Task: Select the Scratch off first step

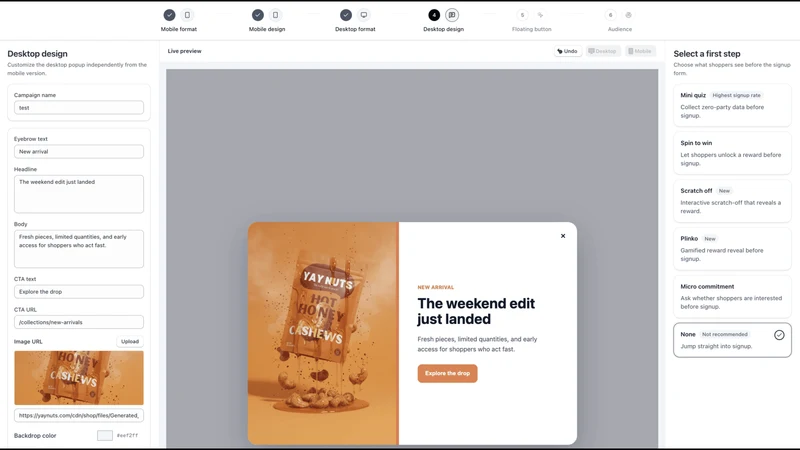Action: pyautogui.click(x=732, y=201)
